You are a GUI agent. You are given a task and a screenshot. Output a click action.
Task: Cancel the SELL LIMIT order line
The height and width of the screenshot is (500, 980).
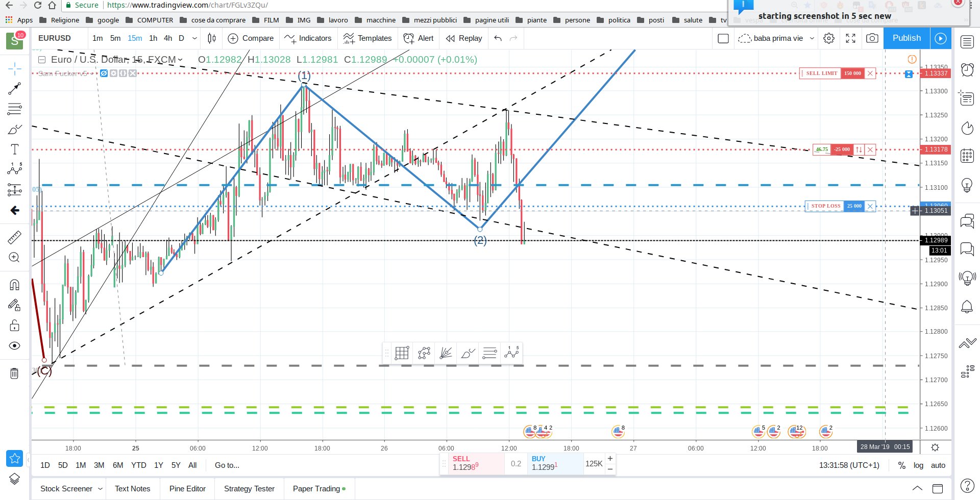point(870,73)
